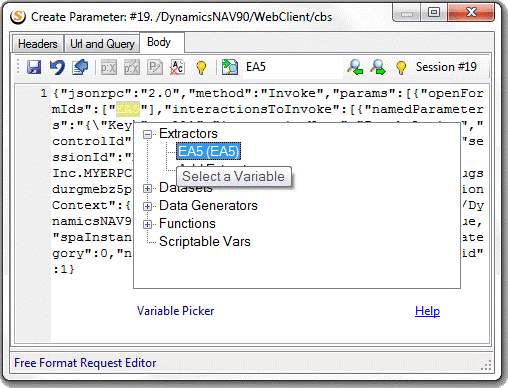
Task: Click the Find Previous magnifier with left arrow
Action: click(355, 67)
